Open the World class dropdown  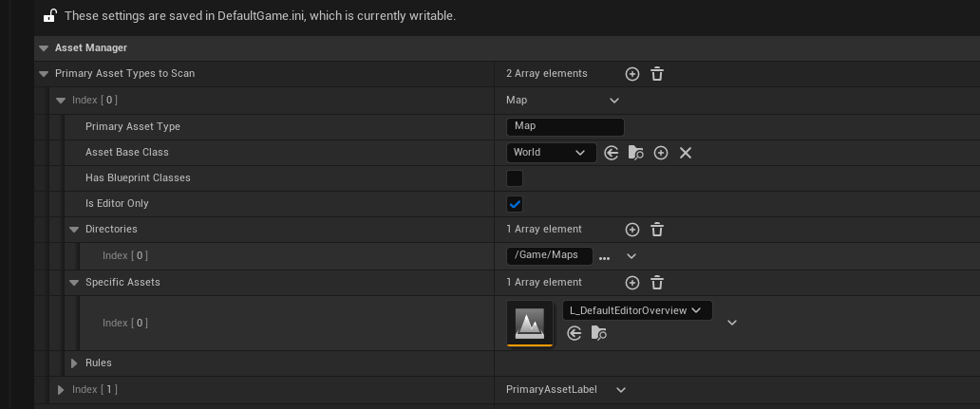tap(551, 153)
